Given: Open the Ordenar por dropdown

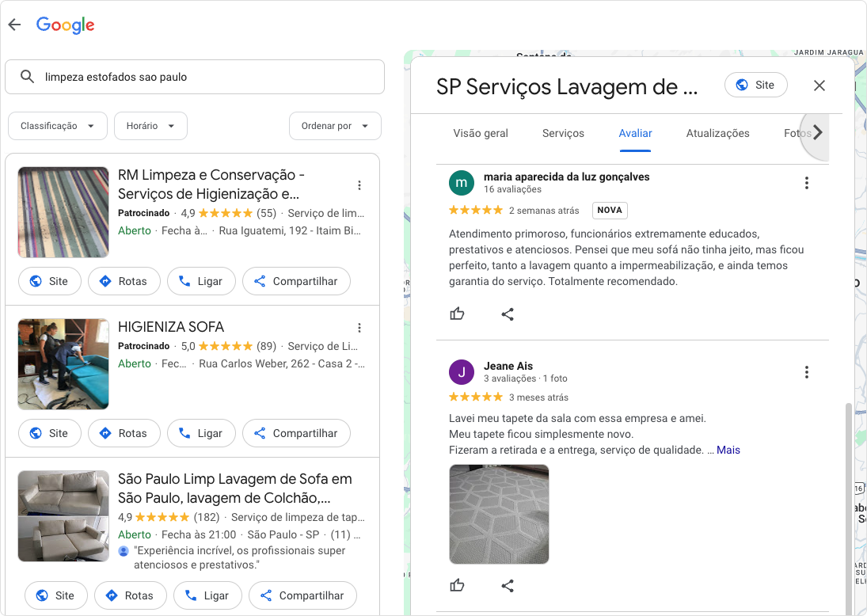Looking at the screenshot, I should [335, 125].
